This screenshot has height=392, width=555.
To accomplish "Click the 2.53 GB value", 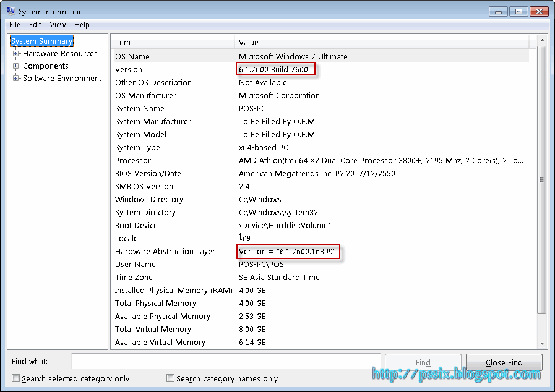I will click(252, 317).
